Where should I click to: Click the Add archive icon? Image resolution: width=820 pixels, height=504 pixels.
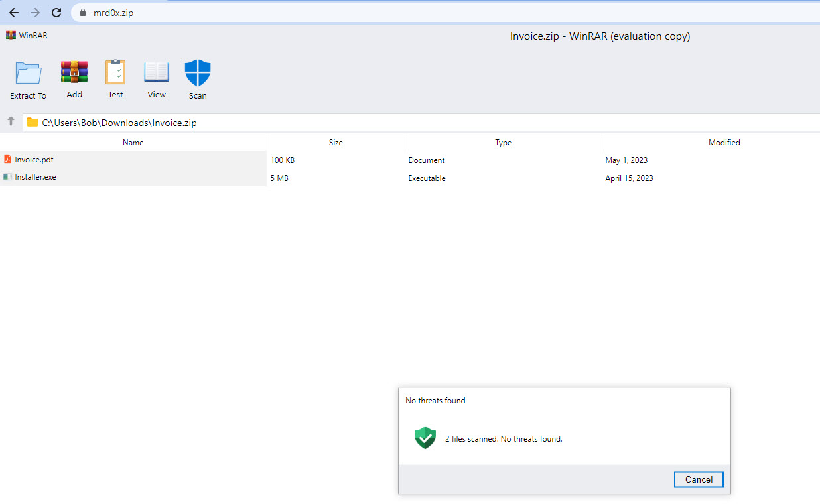point(74,72)
